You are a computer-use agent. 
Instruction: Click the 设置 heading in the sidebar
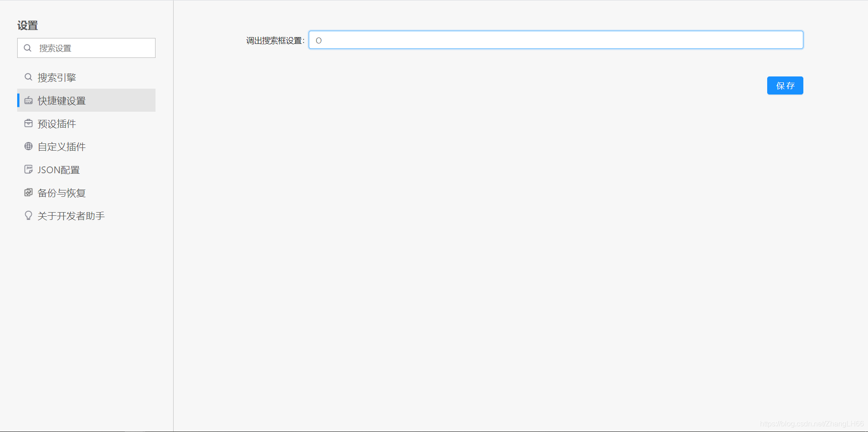tap(28, 26)
